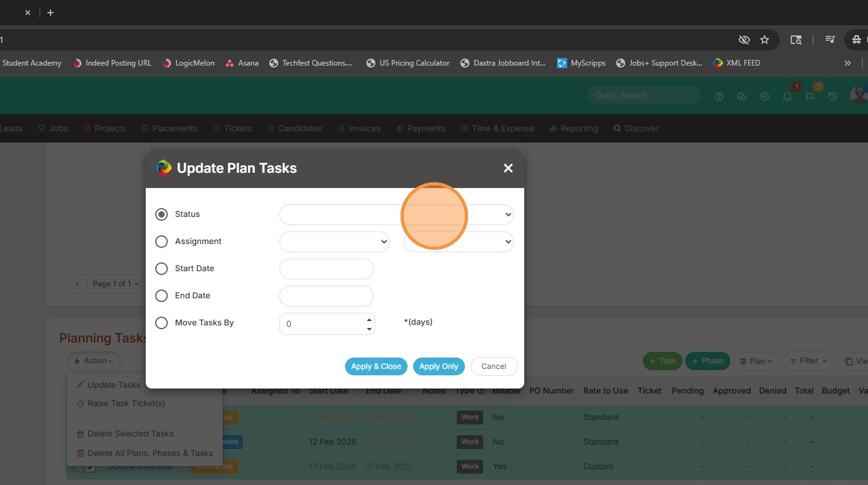
Task: Show more bookmarks with the chevron
Action: coord(848,63)
